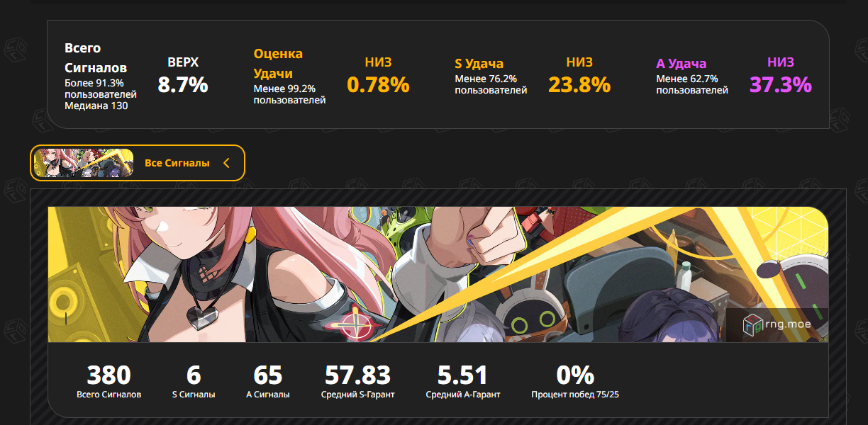This screenshot has height=425, width=868.
Task: Click the ВЕРХ 8.7% ranking value
Action: pos(183,85)
